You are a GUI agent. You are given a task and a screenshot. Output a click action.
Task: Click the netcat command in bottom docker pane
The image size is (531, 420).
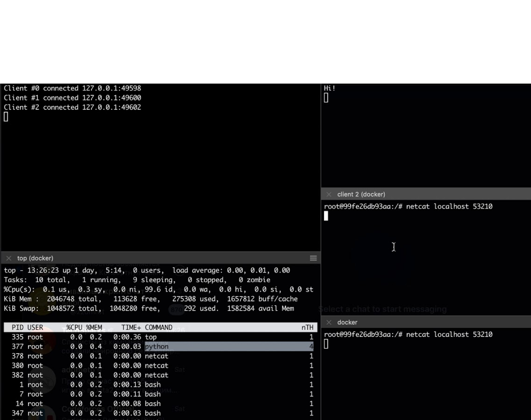point(449,334)
